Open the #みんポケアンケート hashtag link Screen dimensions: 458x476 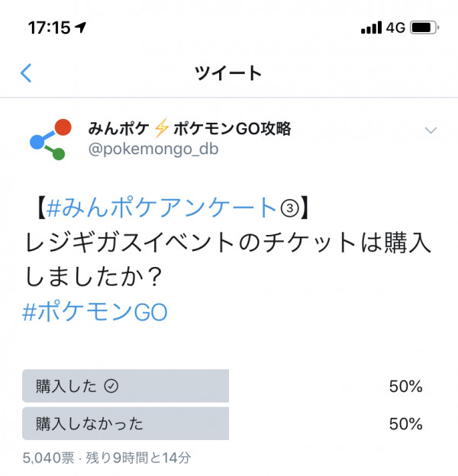(x=161, y=208)
